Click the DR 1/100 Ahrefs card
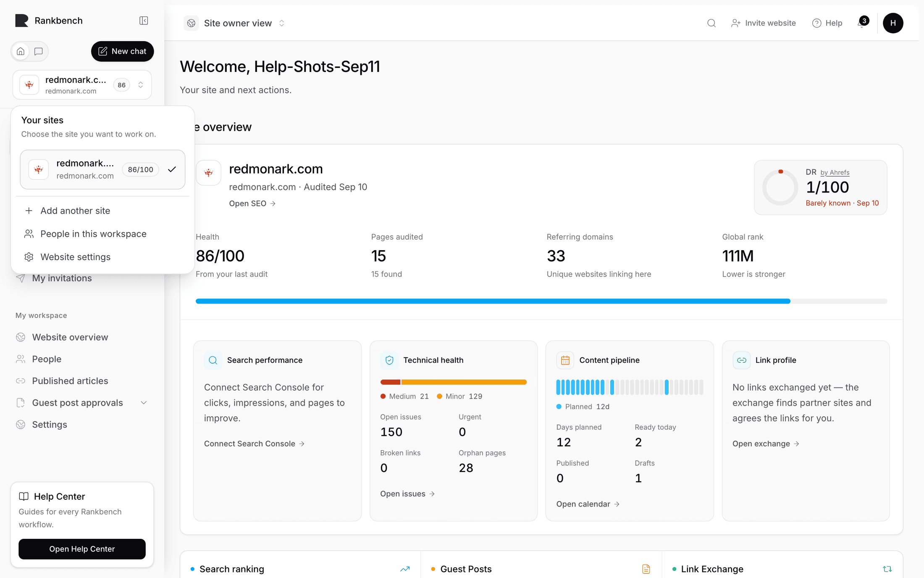Image resolution: width=924 pixels, height=578 pixels. click(820, 187)
